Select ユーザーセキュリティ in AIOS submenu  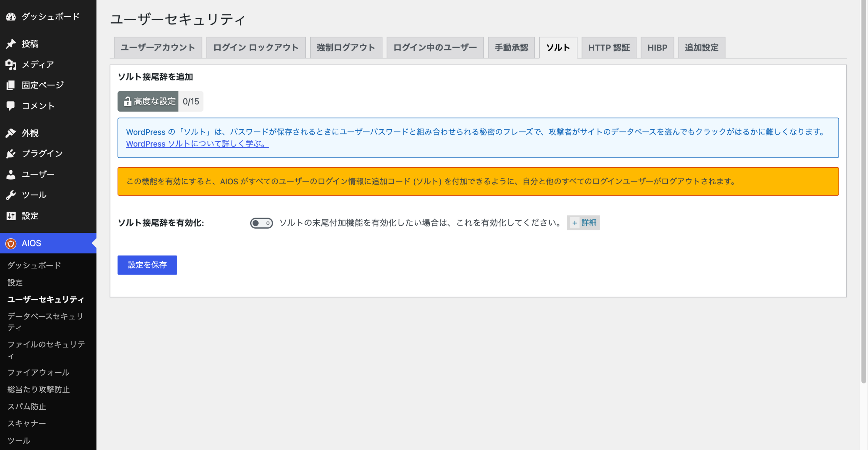pyautogui.click(x=46, y=299)
